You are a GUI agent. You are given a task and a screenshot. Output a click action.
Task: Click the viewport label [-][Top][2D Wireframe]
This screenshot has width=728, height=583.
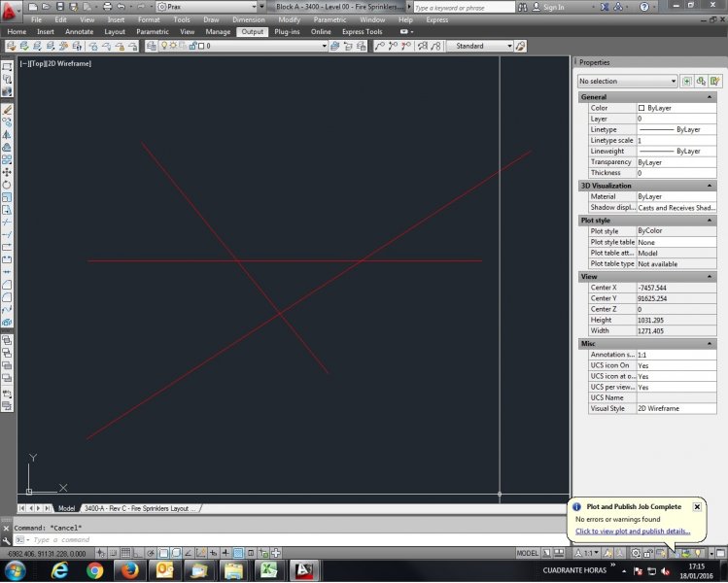[x=55, y=63]
